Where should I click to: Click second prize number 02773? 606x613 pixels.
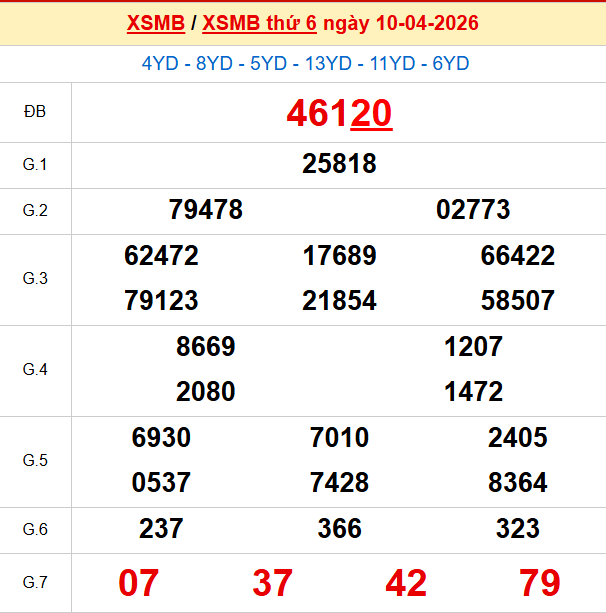point(473,210)
